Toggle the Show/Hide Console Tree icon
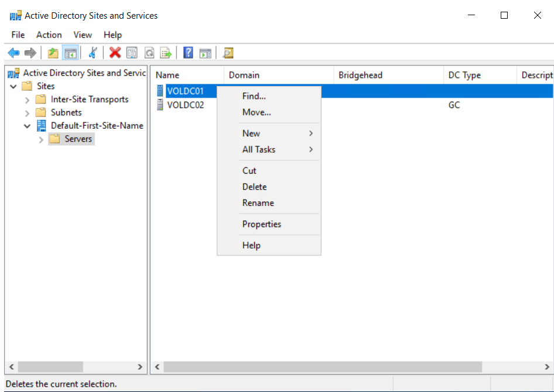 [70, 53]
